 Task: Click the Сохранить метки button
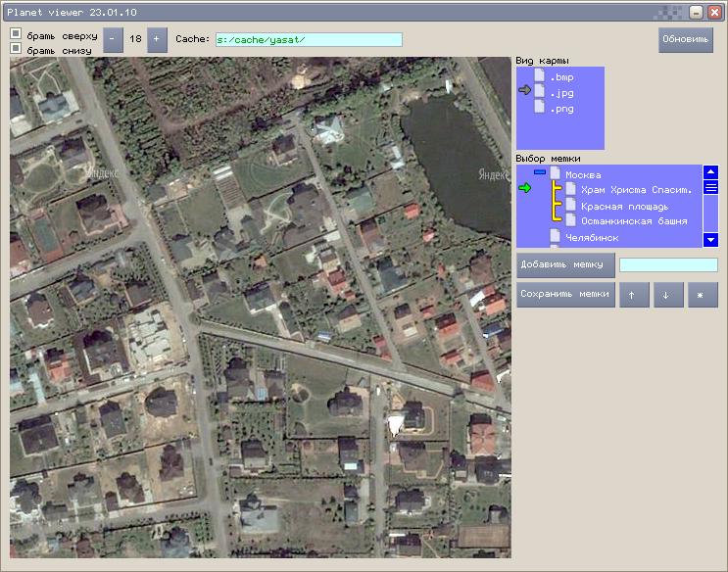coord(566,294)
